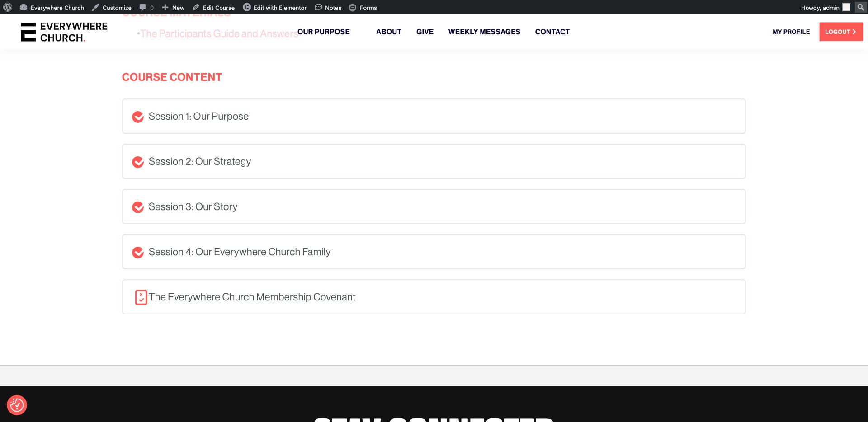Screen dimensions: 868x422
Task: Open Weekly Messages nav item
Action: click(x=484, y=32)
